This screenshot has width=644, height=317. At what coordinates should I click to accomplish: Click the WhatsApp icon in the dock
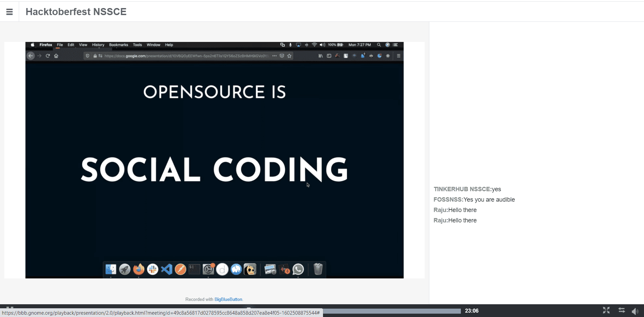tap(298, 269)
